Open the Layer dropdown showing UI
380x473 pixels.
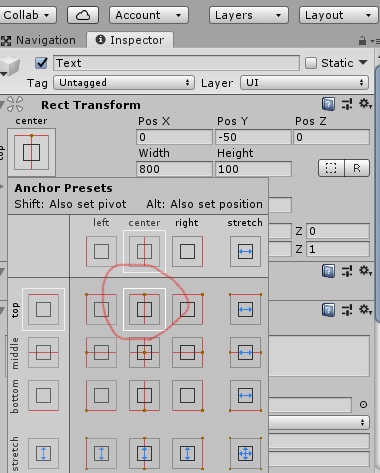coord(304,83)
